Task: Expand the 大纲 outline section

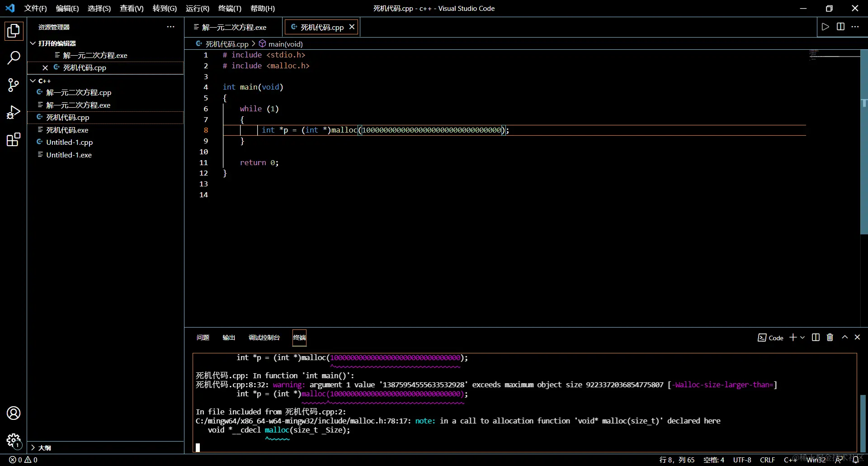Action: pos(33,447)
